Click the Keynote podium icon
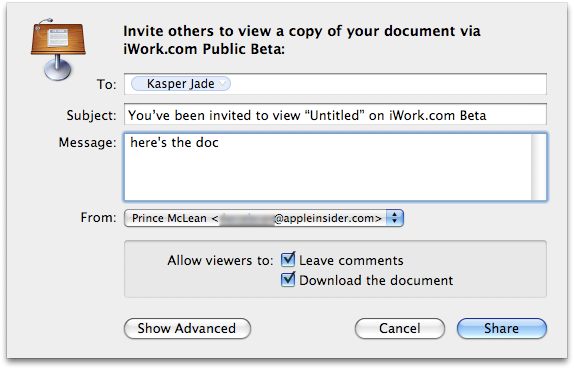This screenshot has height=369, width=574. click(58, 49)
